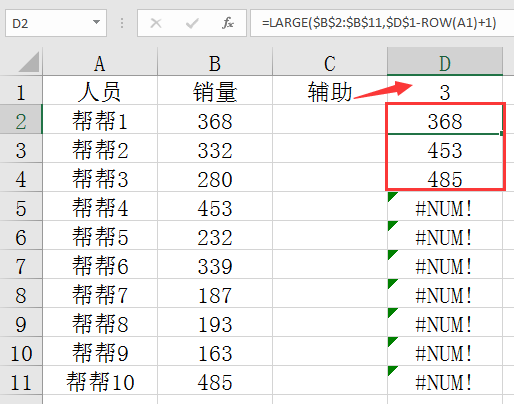
Task: Click sales cell 232
Action: pyautogui.click(x=215, y=235)
